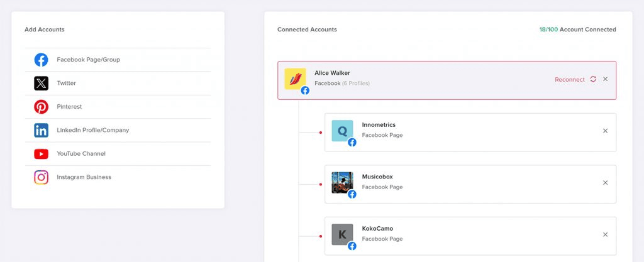Viewport: 644px width, 262px height.
Task: Select the KokoCamo page name
Action: 377,228
